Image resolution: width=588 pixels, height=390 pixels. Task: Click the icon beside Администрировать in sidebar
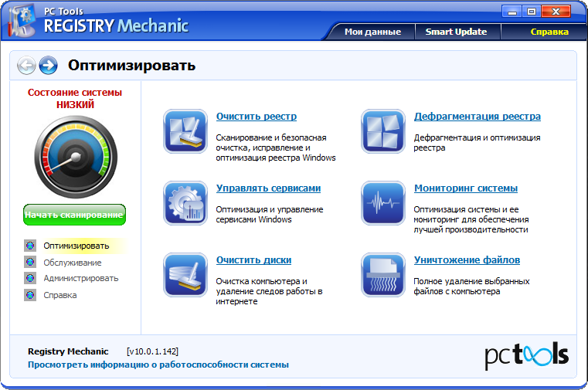[30, 278]
